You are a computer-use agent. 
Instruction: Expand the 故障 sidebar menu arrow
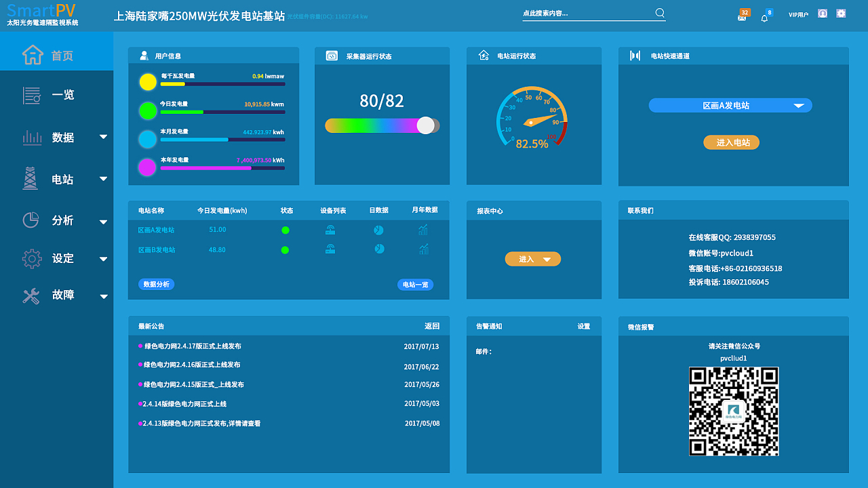click(104, 296)
